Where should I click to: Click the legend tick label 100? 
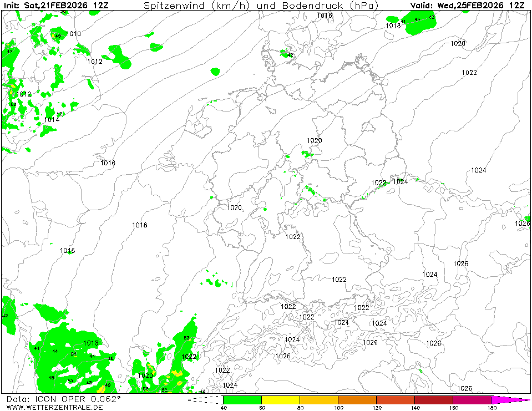[338, 408]
